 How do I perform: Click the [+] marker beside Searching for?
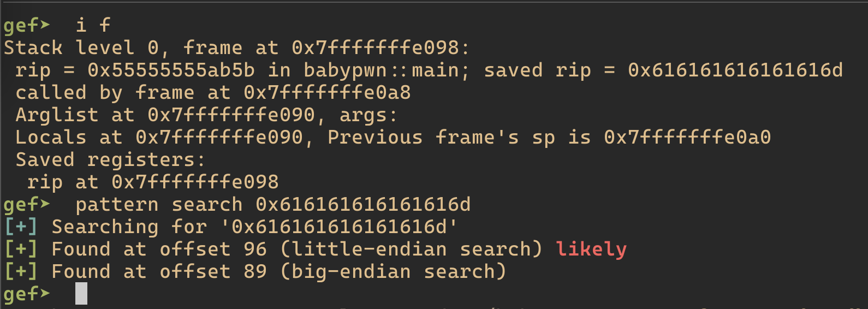click(x=21, y=227)
